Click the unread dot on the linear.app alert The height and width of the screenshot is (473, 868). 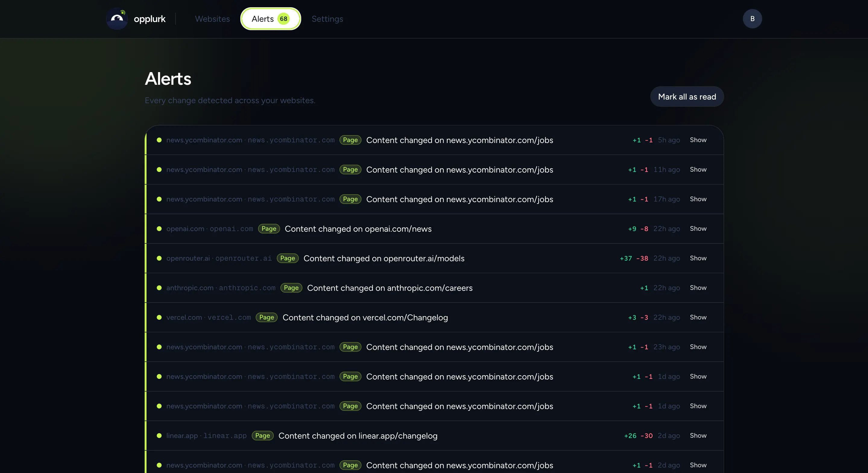point(159,436)
